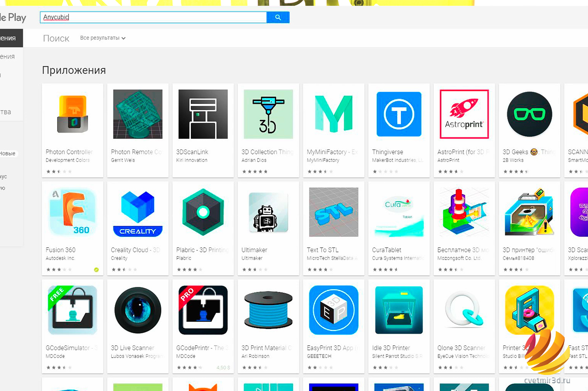This screenshot has width=588, height=391.
Task: Open the Text To STL title link
Action: pyautogui.click(x=323, y=250)
